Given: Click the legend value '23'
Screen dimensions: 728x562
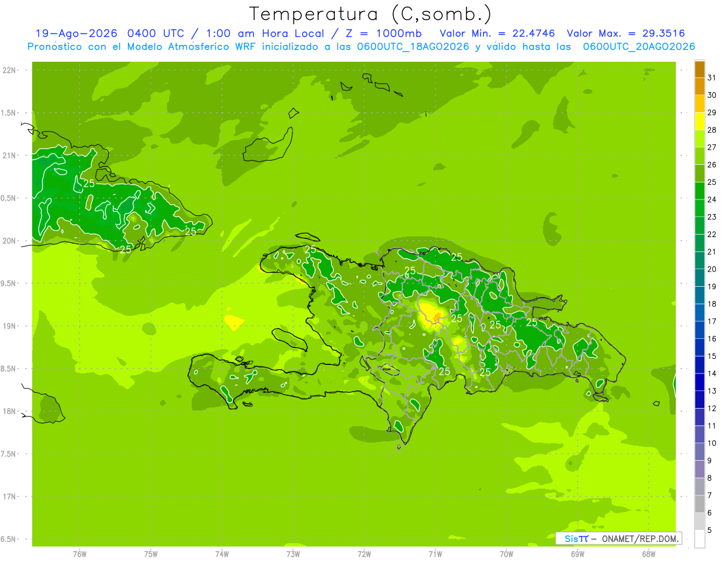Looking at the screenshot, I should (x=712, y=217).
